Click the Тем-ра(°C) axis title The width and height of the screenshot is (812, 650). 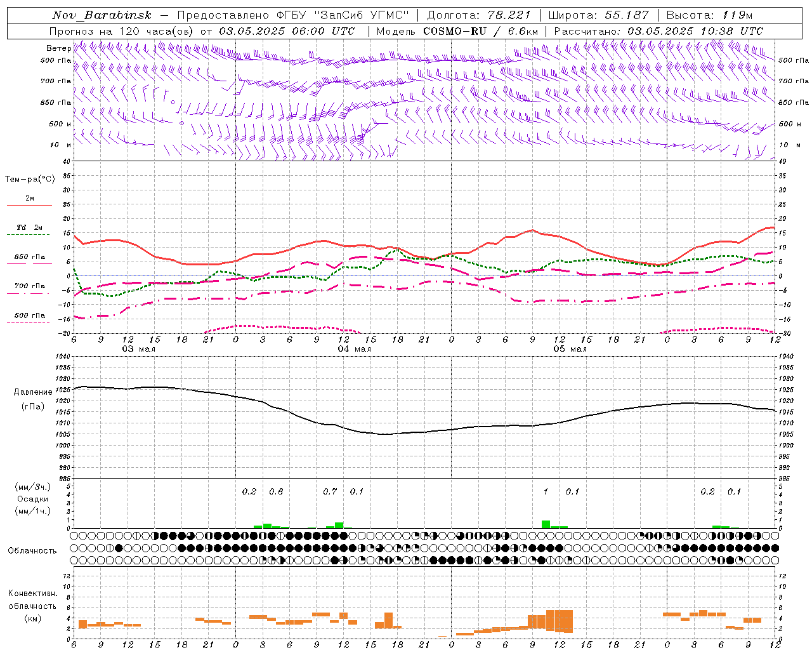click(30, 180)
